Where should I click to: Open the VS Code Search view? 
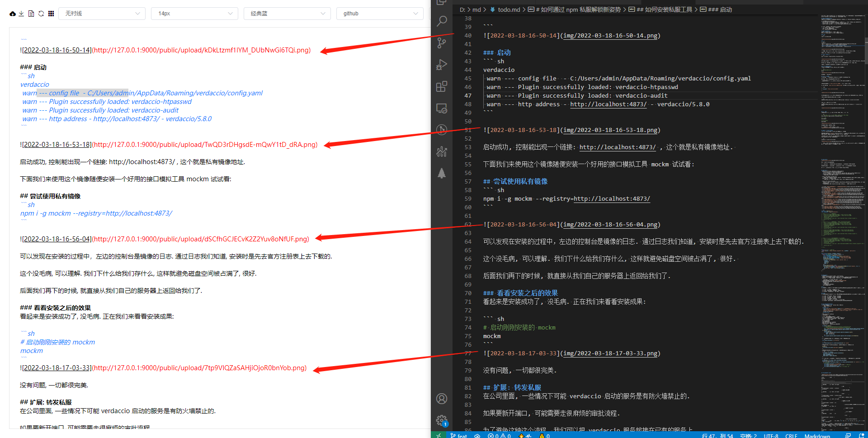(442, 21)
